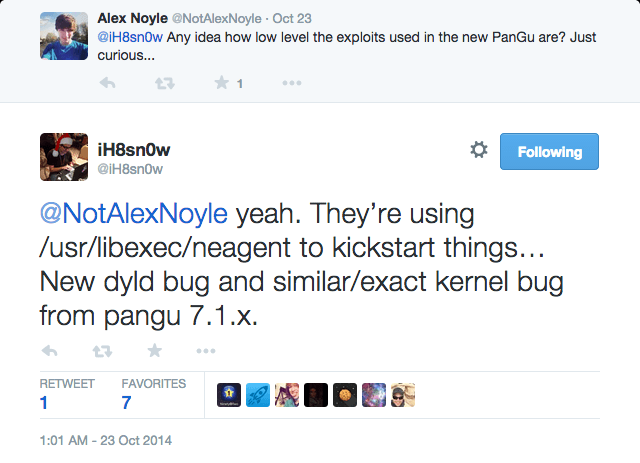Click the @NotAlexNoyle mention in the tweet
Viewport: 640px width, 463px height.
point(134,215)
